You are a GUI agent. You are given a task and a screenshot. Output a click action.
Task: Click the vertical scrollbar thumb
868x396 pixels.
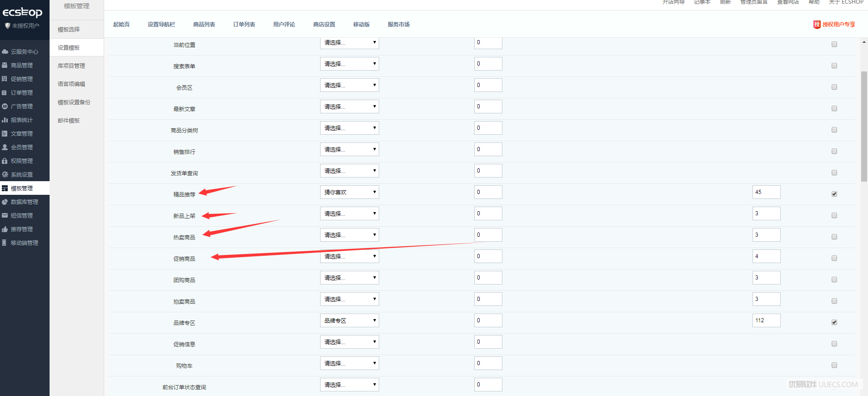864,127
